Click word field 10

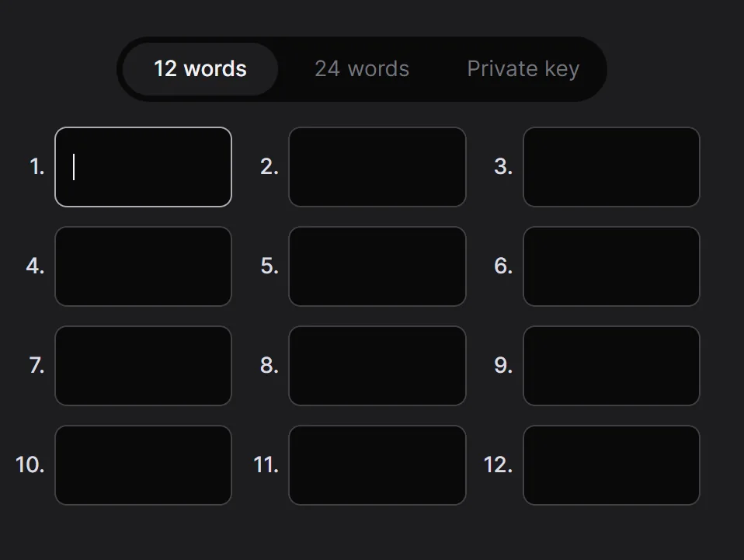[143, 465]
